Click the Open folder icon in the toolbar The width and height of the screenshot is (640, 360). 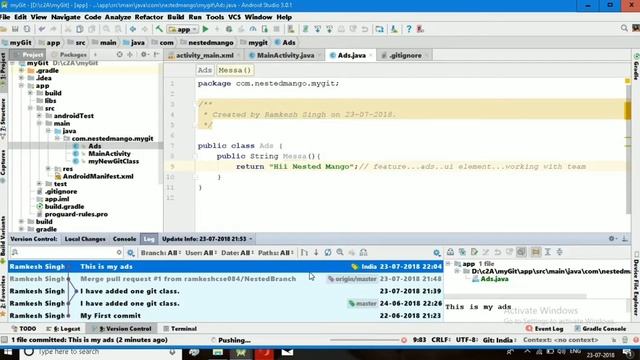pos(3,29)
